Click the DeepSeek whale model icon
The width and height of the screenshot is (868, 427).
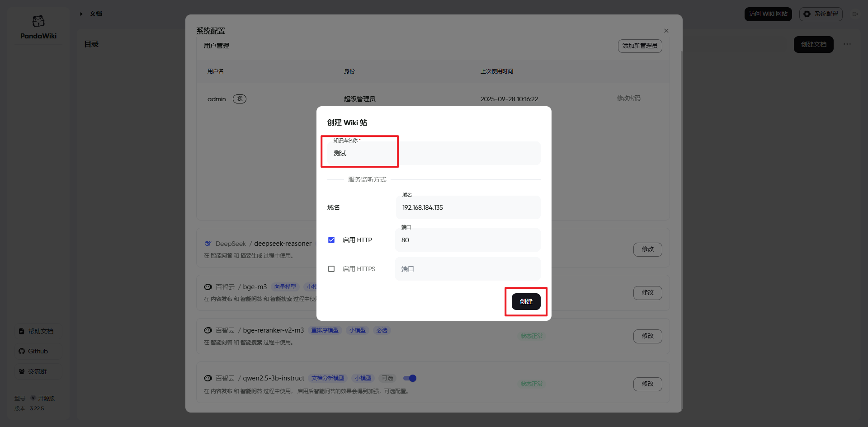point(208,244)
